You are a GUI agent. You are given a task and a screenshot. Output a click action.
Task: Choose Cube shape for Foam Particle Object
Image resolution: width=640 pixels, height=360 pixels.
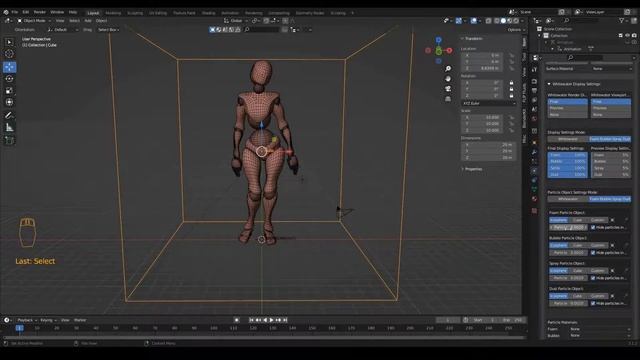coord(578,220)
